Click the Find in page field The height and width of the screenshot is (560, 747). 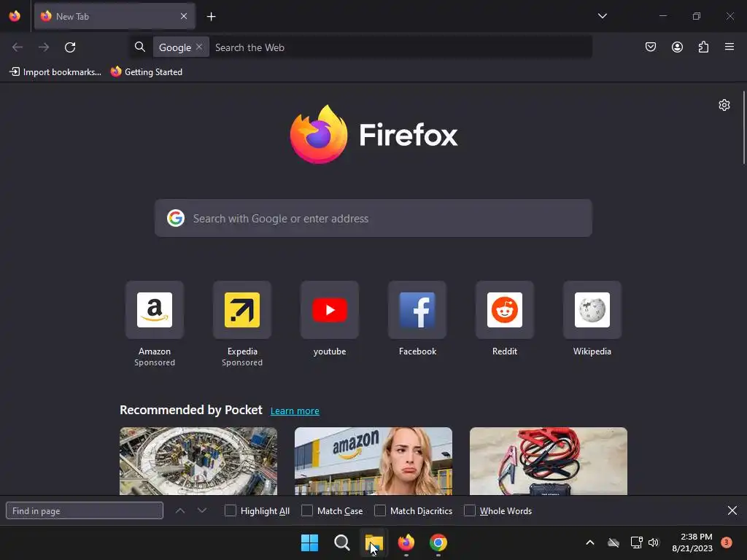coord(85,510)
